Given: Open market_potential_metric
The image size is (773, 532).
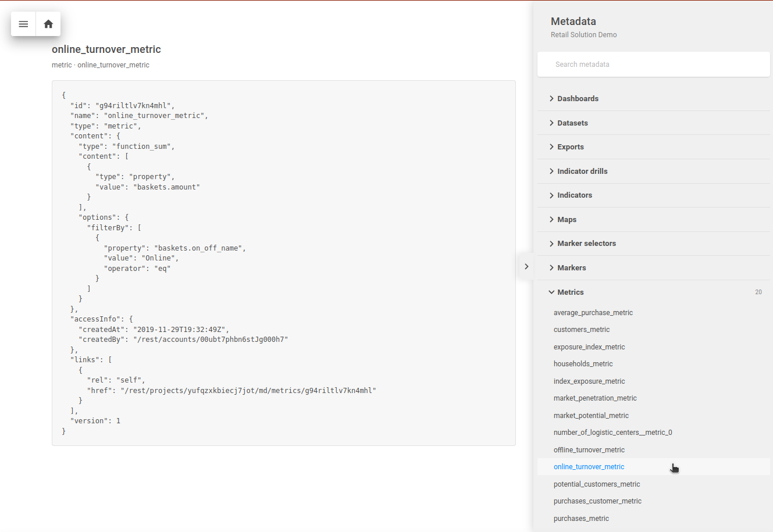Looking at the screenshot, I should [x=591, y=416].
